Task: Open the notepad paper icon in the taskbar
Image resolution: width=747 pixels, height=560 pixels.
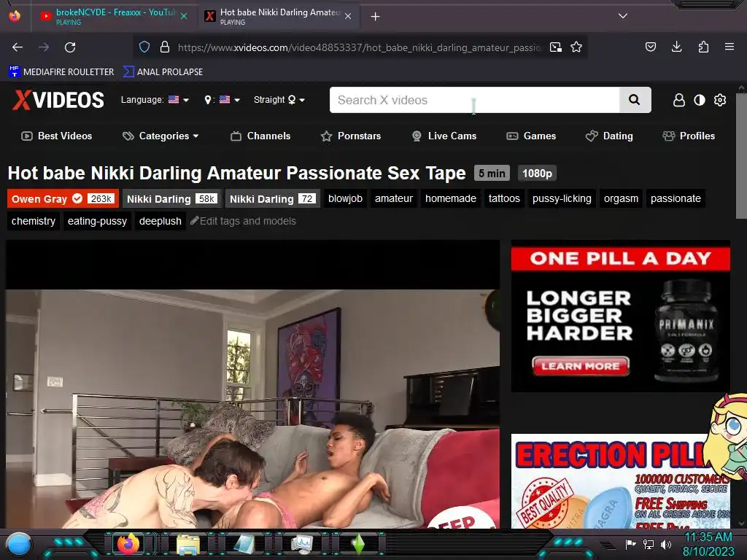Action: pos(244,545)
